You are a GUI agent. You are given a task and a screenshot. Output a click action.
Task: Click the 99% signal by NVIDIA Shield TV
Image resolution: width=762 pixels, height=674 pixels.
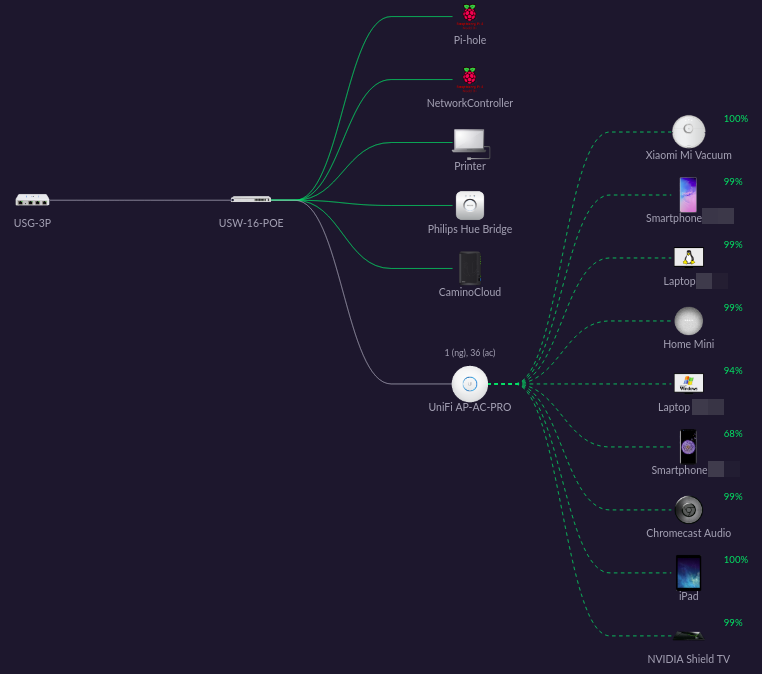(733, 622)
